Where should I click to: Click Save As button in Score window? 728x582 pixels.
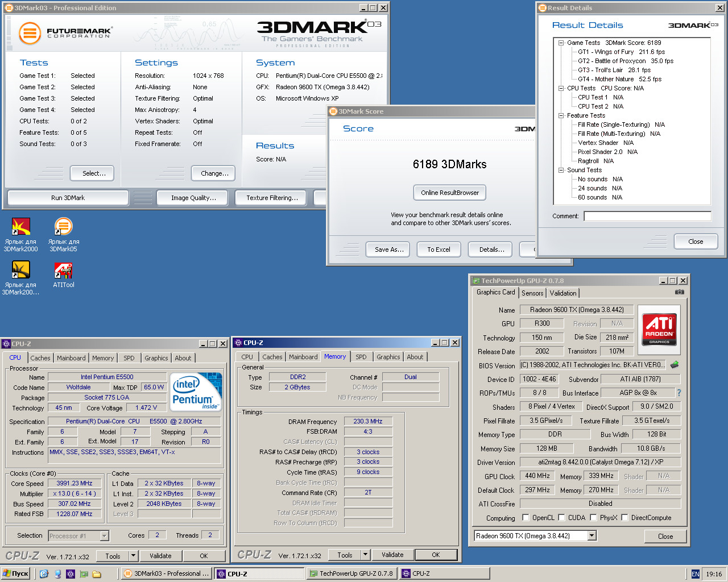pos(389,250)
